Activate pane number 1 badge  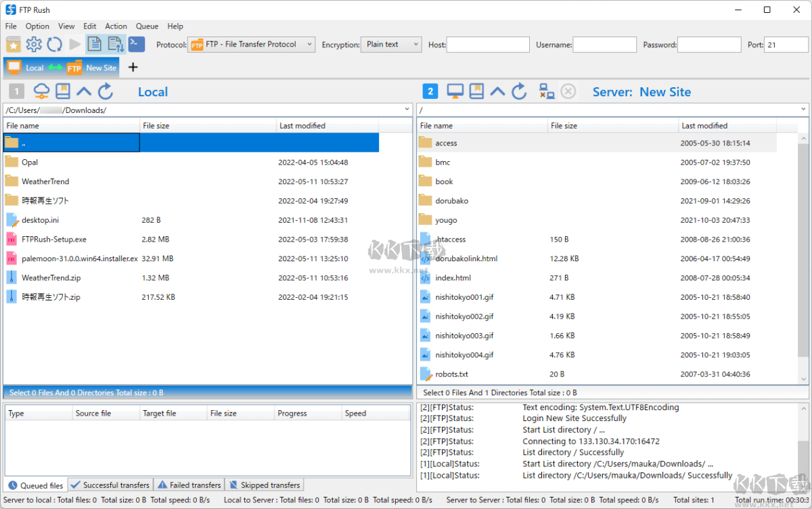tap(17, 91)
